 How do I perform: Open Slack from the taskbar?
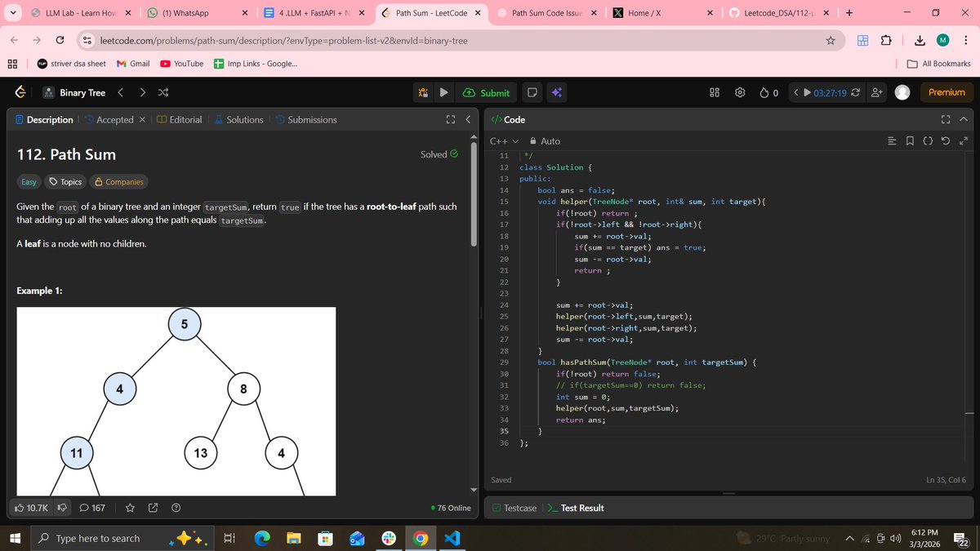(x=388, y=539)
